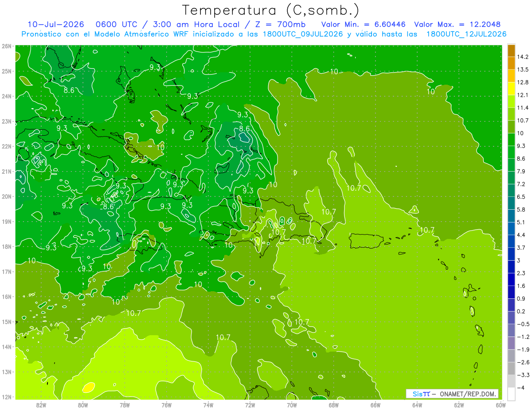The height and width of the screenshot is (411, 532).
Task: Click the '62W' longitude axis label
Action: click(459, 405)
